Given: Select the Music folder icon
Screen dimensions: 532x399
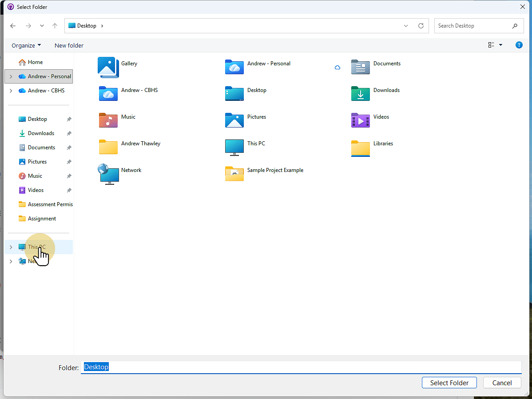Looking at the screenshot, I should [108, 120].
